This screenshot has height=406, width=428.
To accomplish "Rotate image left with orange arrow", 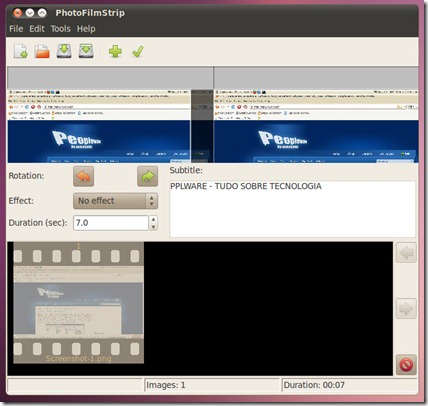I will pyautogui.click(x=83, y=176).
